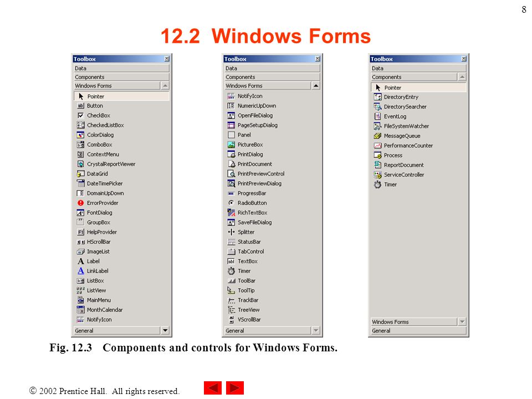
Task: Click the red ErrorProvider icon
Action: (x=80, y=203)
